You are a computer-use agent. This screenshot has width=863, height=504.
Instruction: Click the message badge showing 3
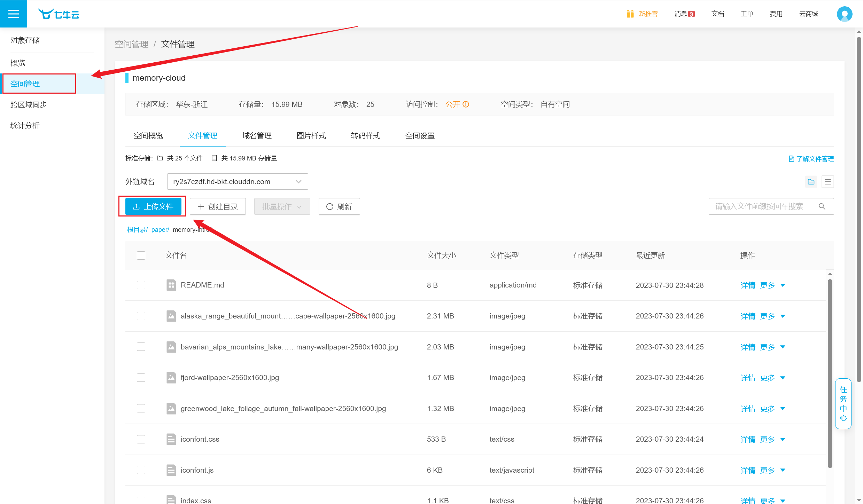click(x=691, y=14)
